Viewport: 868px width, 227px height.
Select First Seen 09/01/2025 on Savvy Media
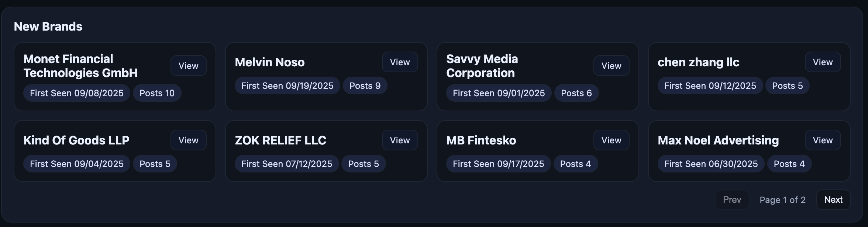click(499, 93)
